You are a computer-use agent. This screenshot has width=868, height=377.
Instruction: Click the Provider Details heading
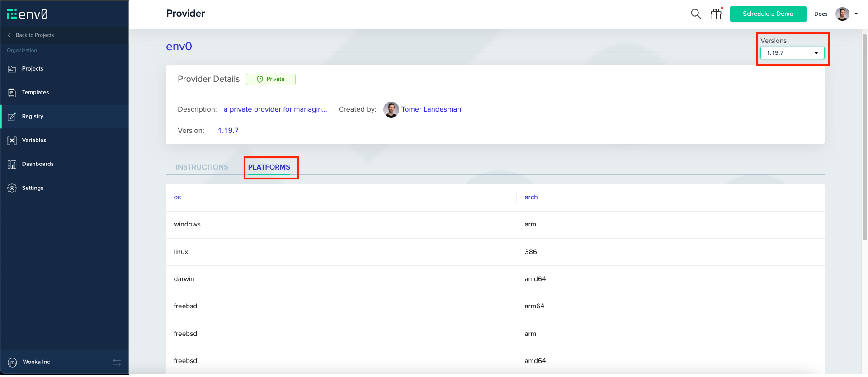[208, 79]
